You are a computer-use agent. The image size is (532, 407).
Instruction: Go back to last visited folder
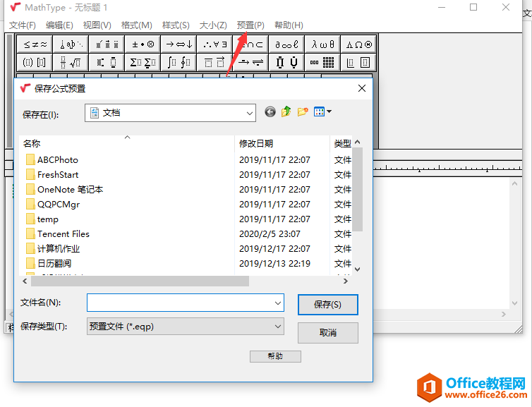click(x=270, y=111)
